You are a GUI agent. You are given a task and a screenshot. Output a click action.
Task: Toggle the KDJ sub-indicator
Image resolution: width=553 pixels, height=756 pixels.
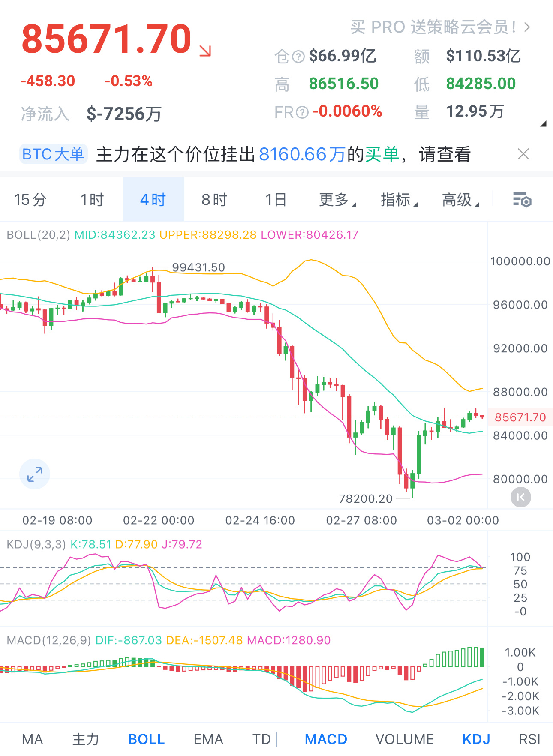click(x=476, y=739)
